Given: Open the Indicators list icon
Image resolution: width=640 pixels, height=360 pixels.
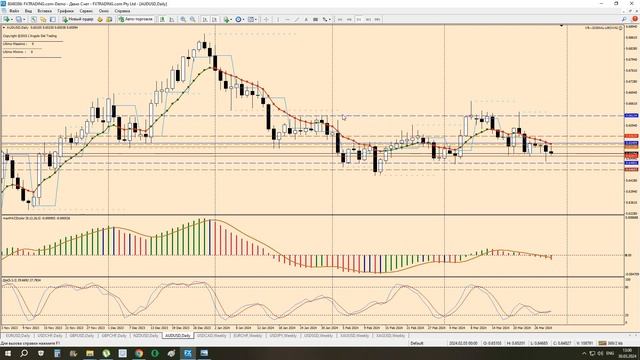Looking at the screenshot, I should [226, 19].
